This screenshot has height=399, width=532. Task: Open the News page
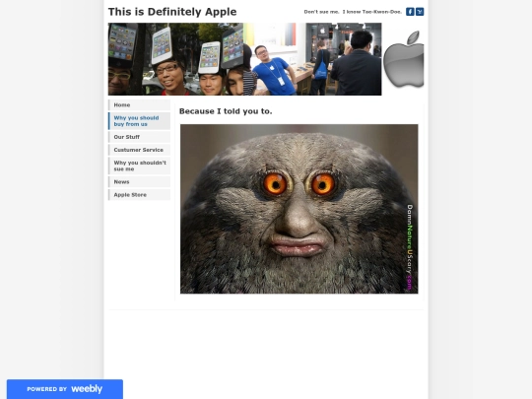click(140, 182)
